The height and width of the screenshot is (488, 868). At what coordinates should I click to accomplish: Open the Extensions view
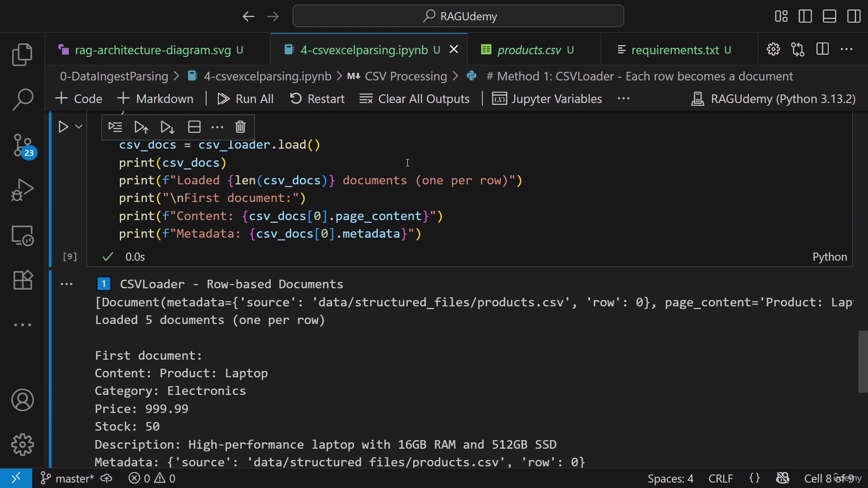[x=22, y=280]
